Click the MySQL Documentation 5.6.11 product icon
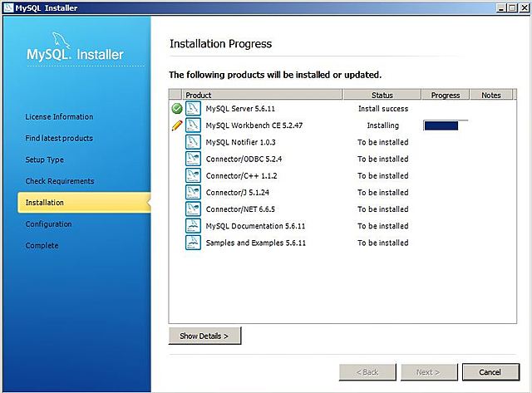The height and width of the screenshot is (393, 532). click(193, 226)
